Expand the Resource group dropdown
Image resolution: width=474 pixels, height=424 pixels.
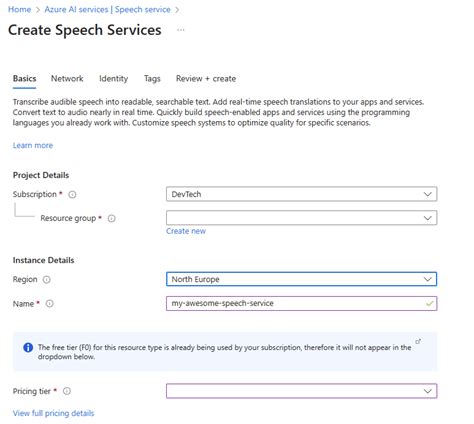301,218
